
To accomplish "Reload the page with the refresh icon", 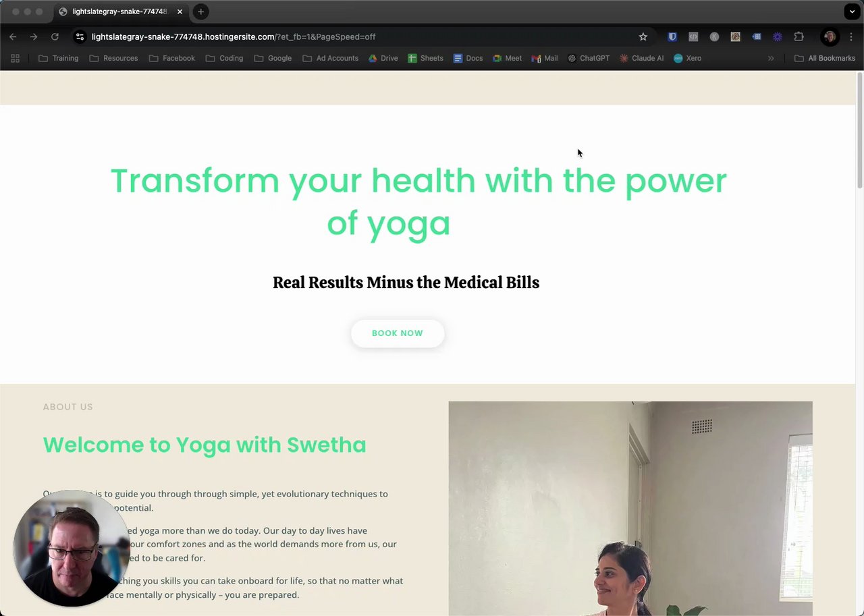I will 55,36.
